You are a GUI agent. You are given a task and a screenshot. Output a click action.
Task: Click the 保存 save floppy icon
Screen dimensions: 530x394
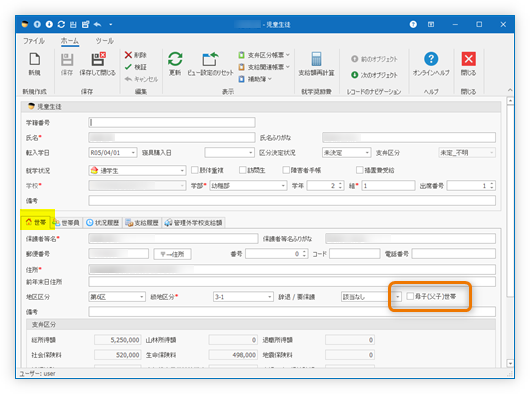[67, 59]
